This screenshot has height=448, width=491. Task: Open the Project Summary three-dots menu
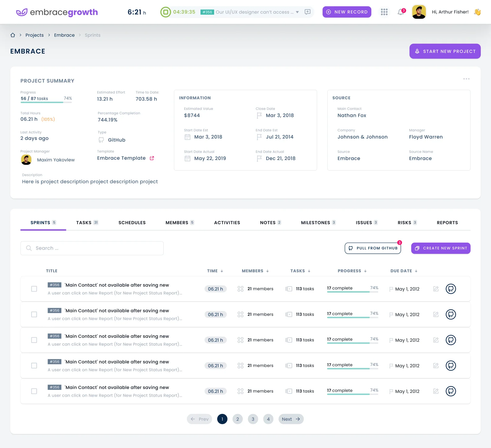466,79
